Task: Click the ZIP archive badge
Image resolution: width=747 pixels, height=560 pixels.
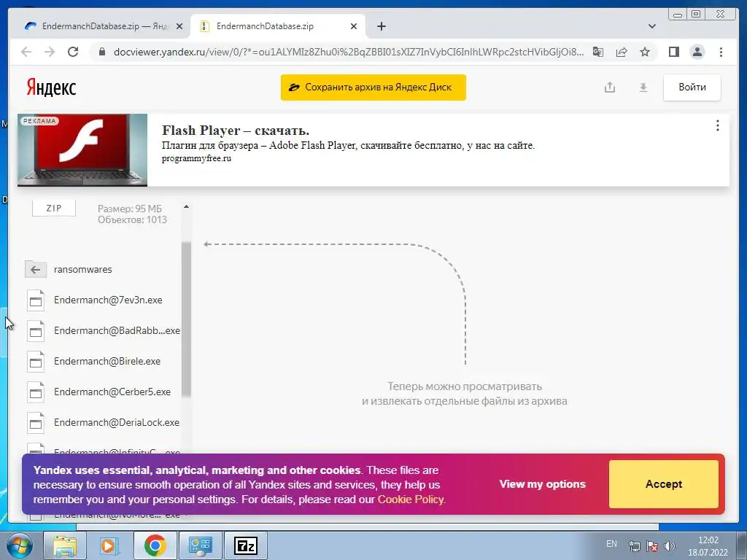Action: pyautogui.click(x=54, y=209)
